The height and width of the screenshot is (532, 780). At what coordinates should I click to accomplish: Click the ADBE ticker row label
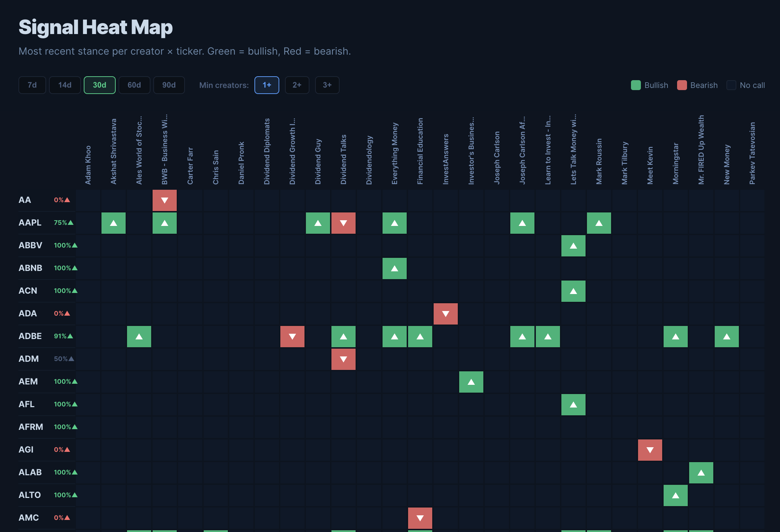[x=30, y=336]
